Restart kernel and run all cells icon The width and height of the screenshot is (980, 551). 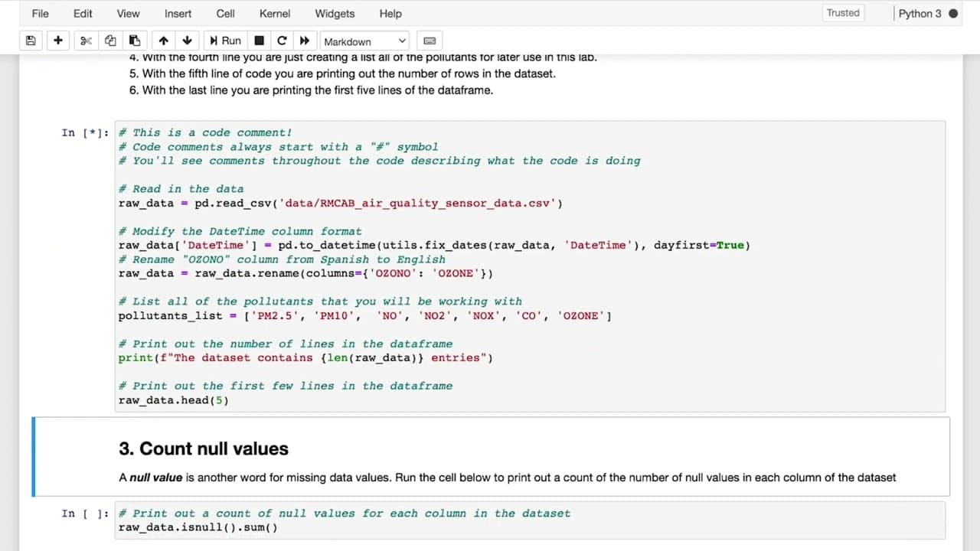(305, 41)
